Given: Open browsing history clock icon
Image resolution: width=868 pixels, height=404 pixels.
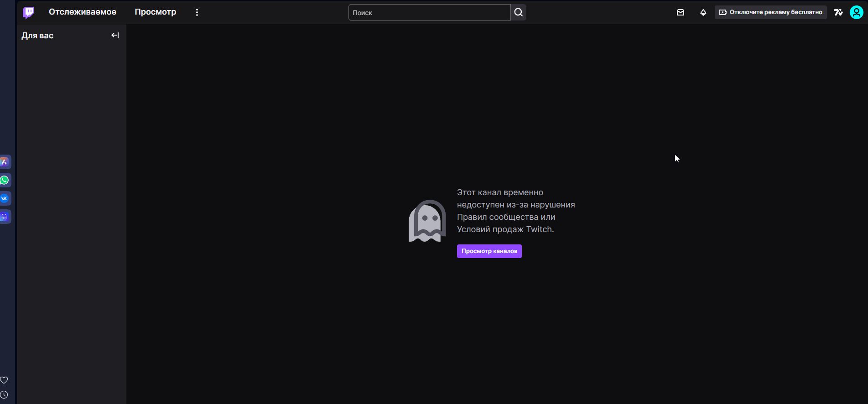Looking at the screenshot, I should (x=4, y=394).
